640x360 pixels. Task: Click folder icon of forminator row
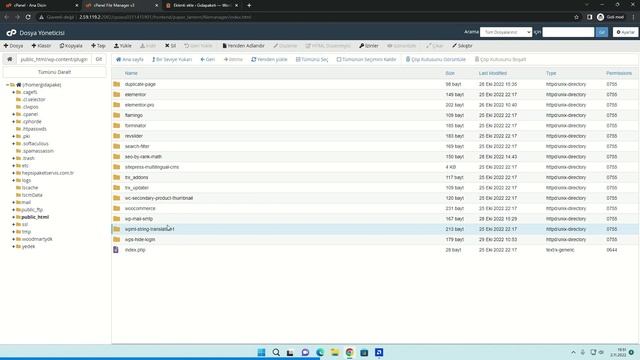pyautogui.click(x=117, y=126)
